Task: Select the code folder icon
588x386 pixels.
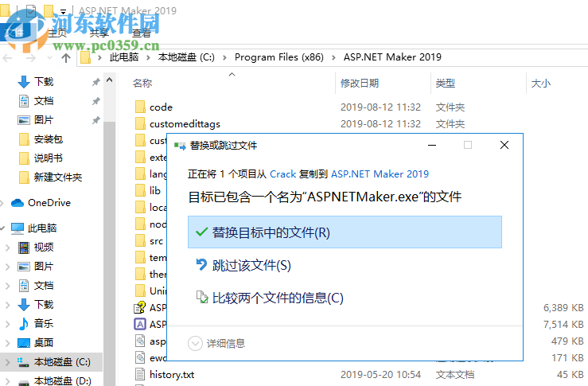Action: 140,107
